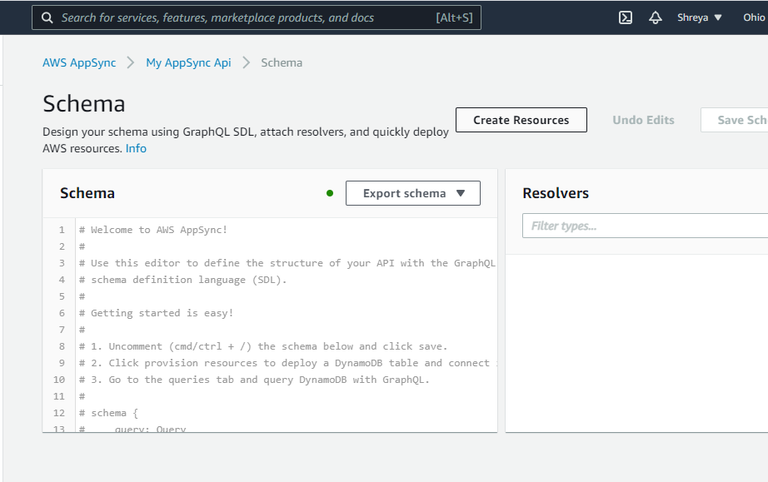This screenshot has height=482, width=768.
Task: Click line number 8 in the gutter
Action: point(61,346)
